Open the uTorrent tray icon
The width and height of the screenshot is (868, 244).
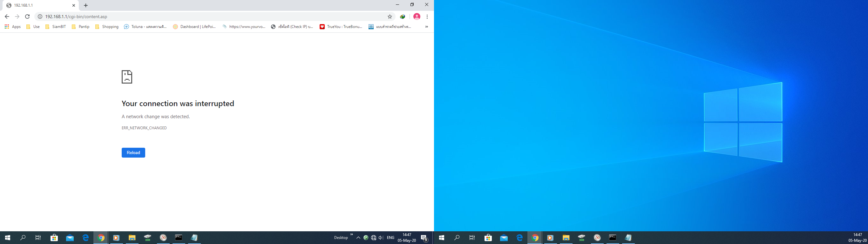click(366, 238)
